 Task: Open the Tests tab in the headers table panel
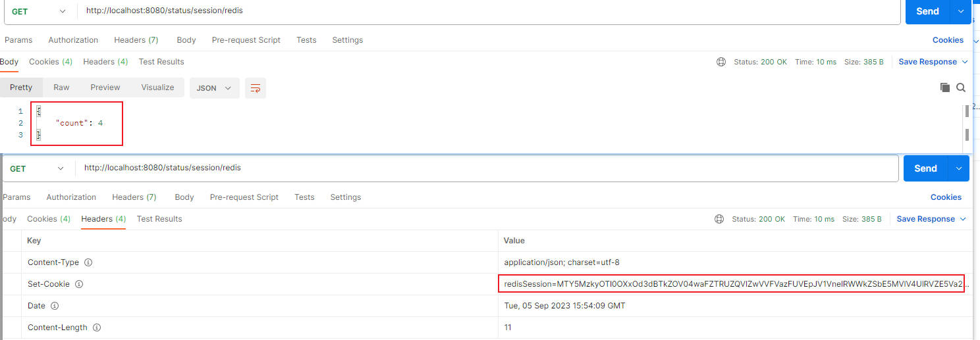tap(304, 197)
